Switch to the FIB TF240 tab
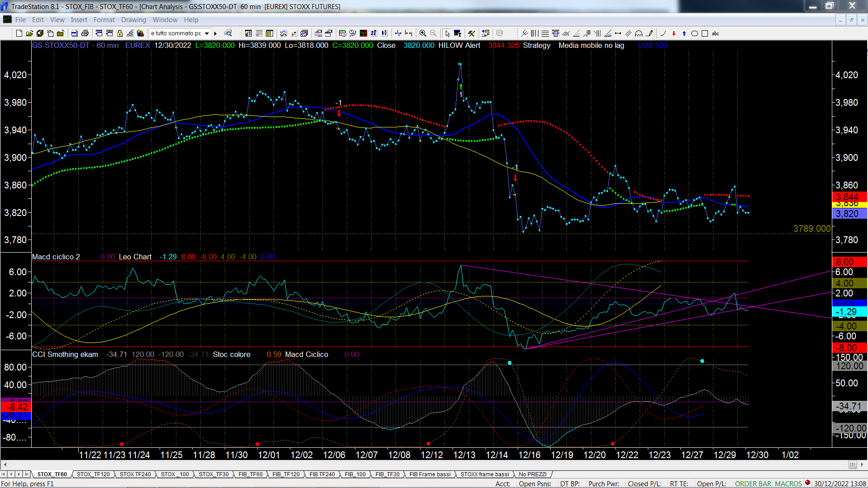The width and height of the screenshot is (868, 488). [322, 474]
